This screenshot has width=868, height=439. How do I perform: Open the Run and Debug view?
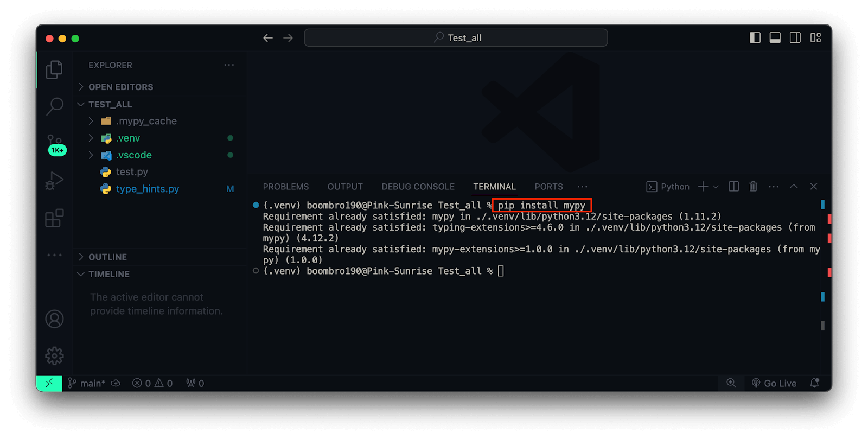click(54, 181)
